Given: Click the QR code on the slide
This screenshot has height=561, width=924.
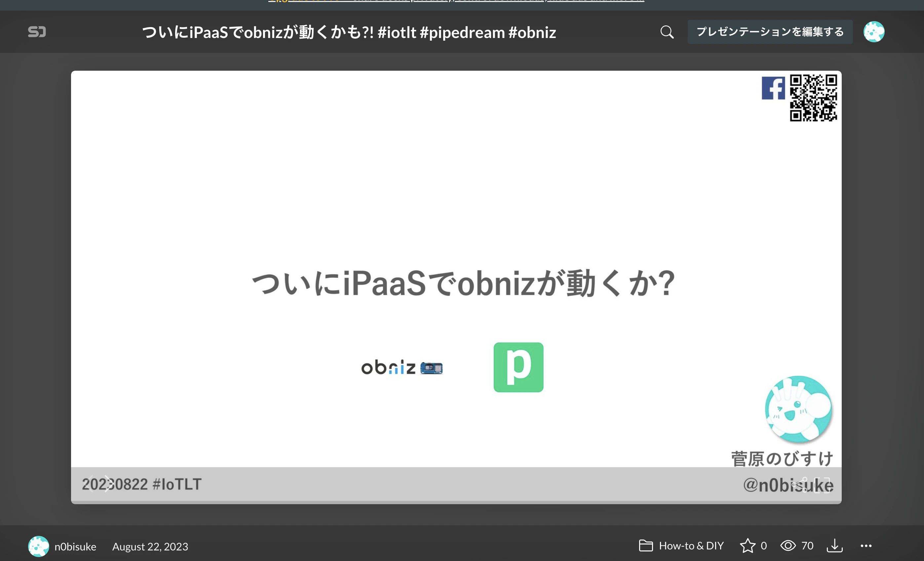Looking at the screenshot, I should coord(813,98).
